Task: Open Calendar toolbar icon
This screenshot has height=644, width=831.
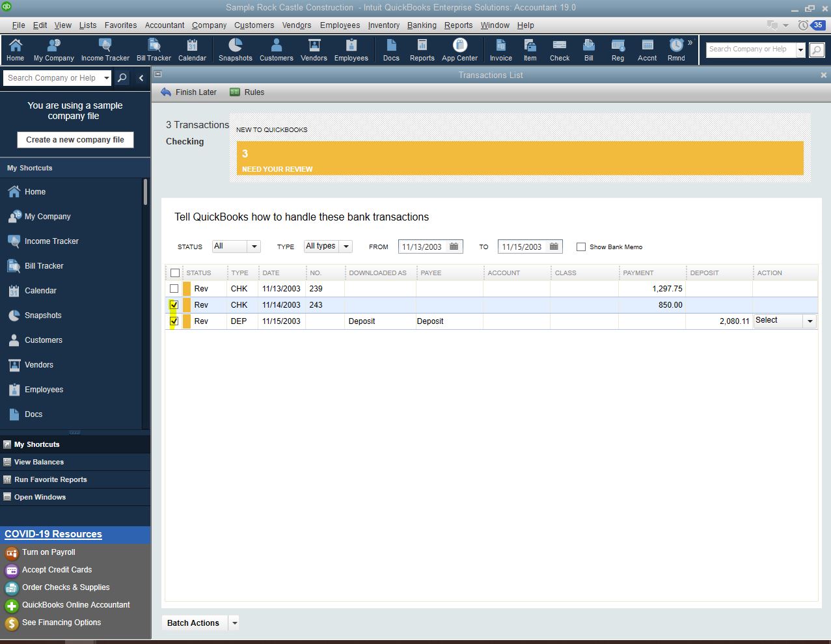Action: [x=192, y=49]
